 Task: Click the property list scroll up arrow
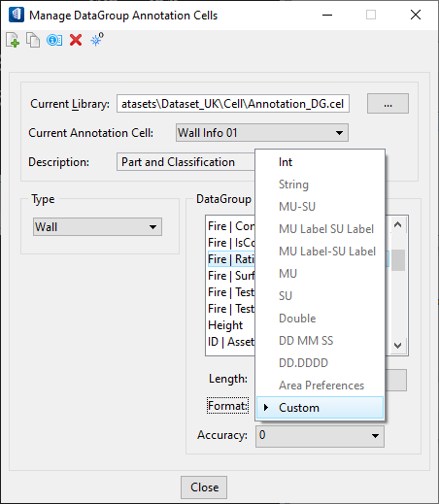tap(398, 224)
